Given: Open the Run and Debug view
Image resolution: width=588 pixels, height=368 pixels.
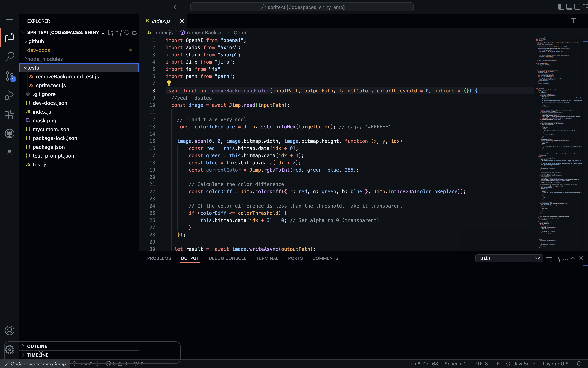Looking at the screenshot, I should [x=9, y=95].
